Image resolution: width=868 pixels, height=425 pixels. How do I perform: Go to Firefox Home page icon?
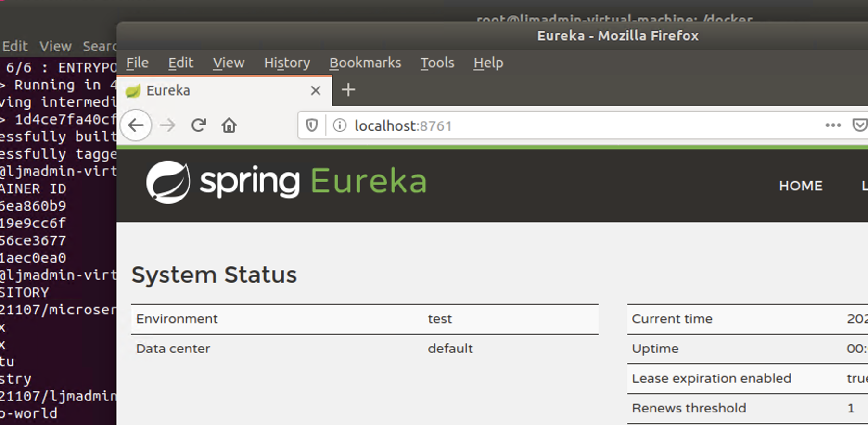(229, 125)
